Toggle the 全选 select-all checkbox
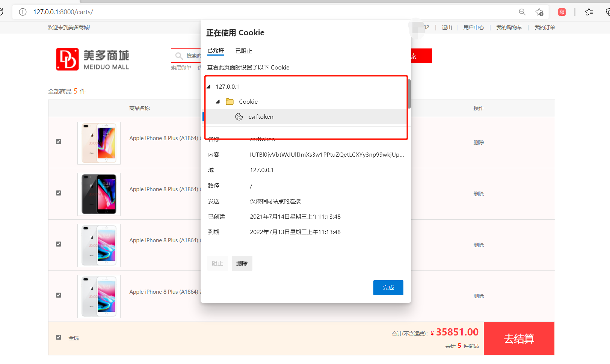610x364 pixels. coord(59,337)
